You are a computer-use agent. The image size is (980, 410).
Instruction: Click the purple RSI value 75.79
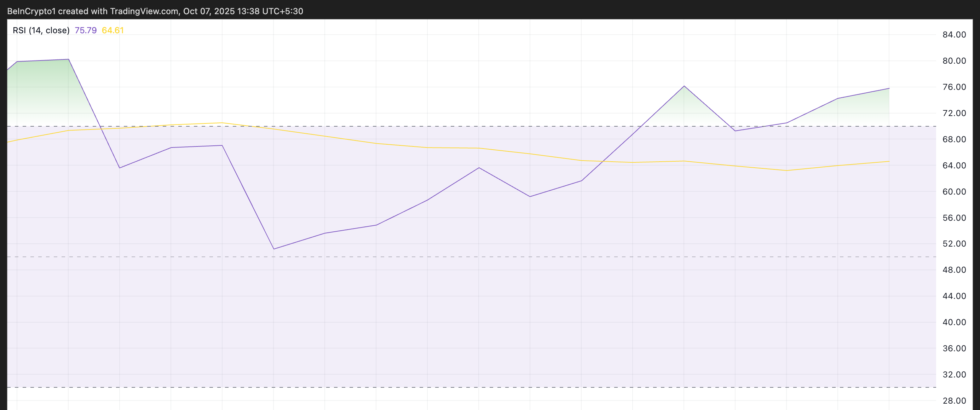point(86,30)
